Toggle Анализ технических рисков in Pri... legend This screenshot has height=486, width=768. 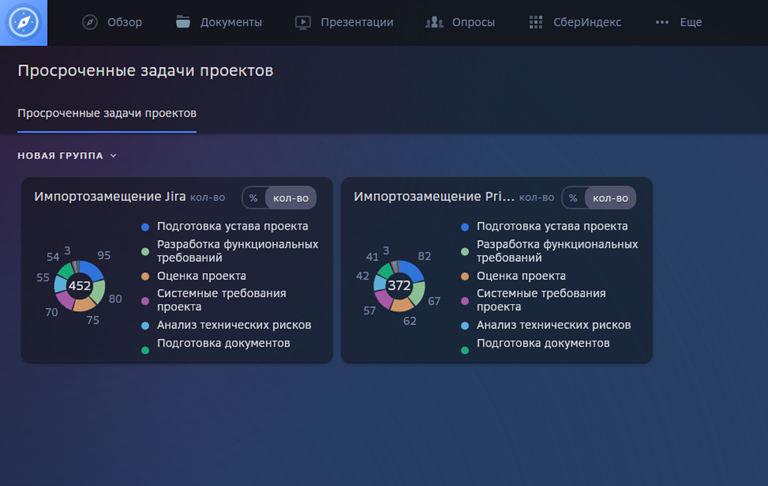554,325
